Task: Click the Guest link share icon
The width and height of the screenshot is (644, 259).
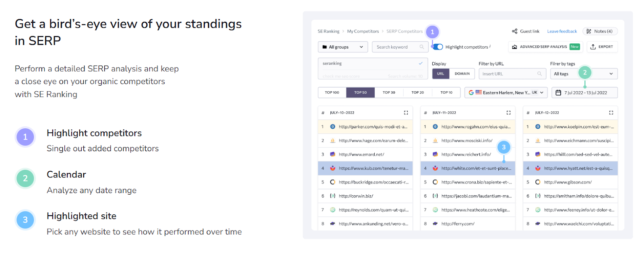Action: click(514, 31)
